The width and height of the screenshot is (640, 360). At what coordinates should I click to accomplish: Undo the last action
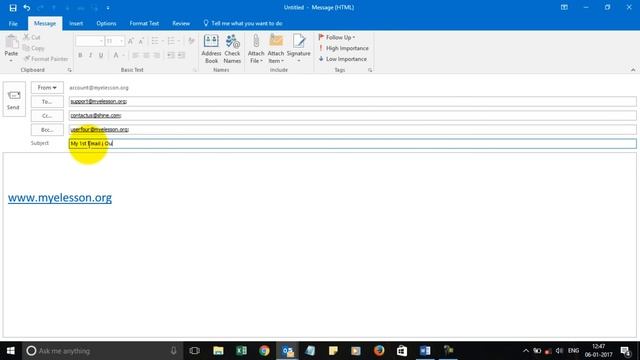[x=27, y=8]
